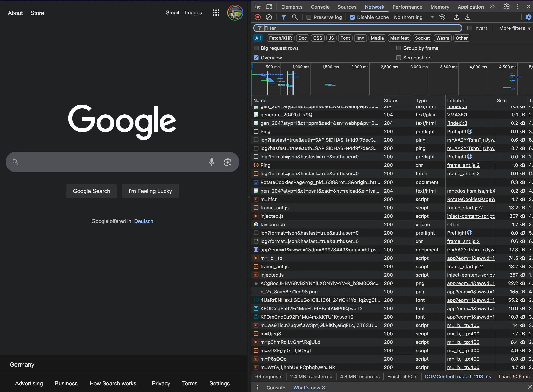Import a HAR file with upload icon
533x392 pixels.
(456, 17)
